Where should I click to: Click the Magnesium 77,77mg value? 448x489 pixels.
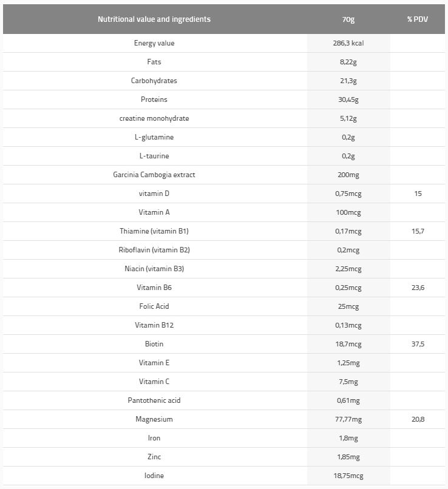click(348, 419)
